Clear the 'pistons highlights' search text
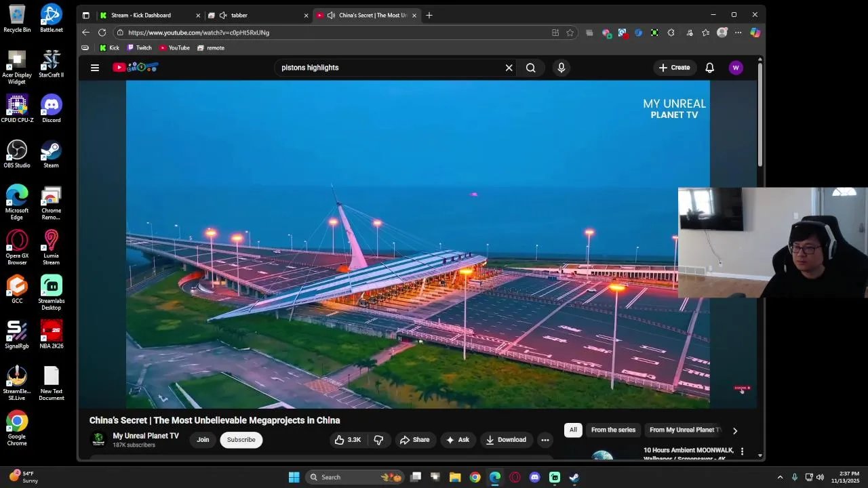 [x=509, y=68]
